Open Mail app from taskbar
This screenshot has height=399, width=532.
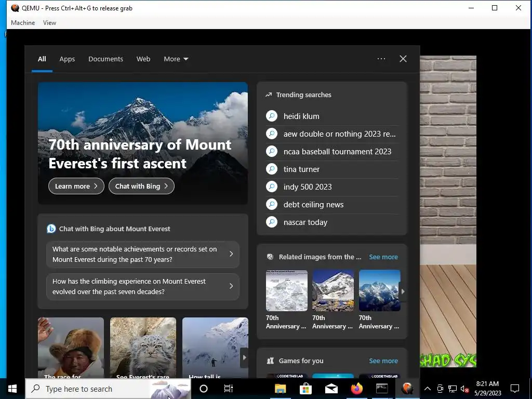point(331,389)
